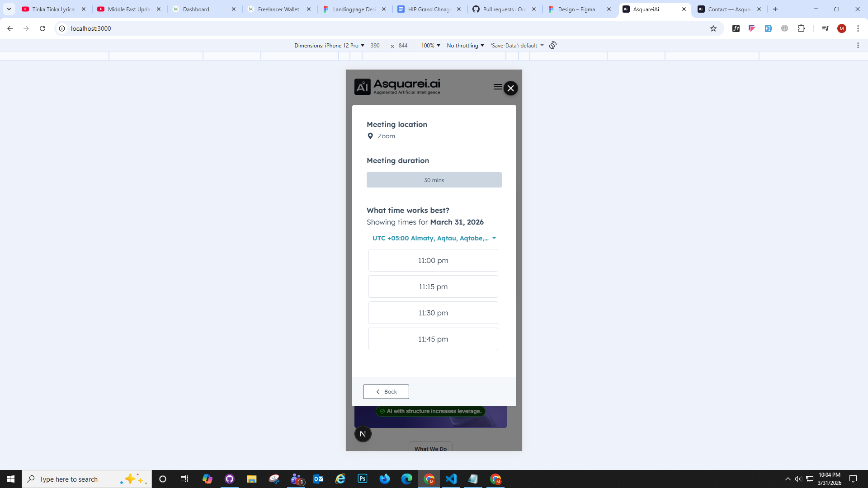Open Task View on the taskbar
This screenshot has width=868, height=488.
184,479
